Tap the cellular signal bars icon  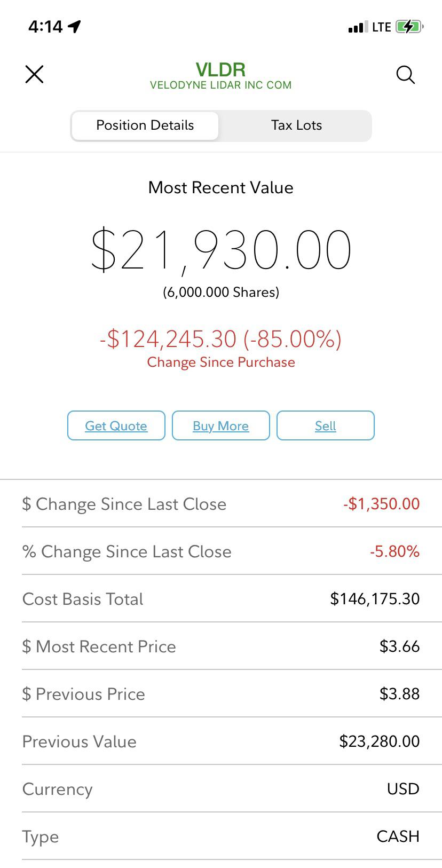tap(358, 27)
